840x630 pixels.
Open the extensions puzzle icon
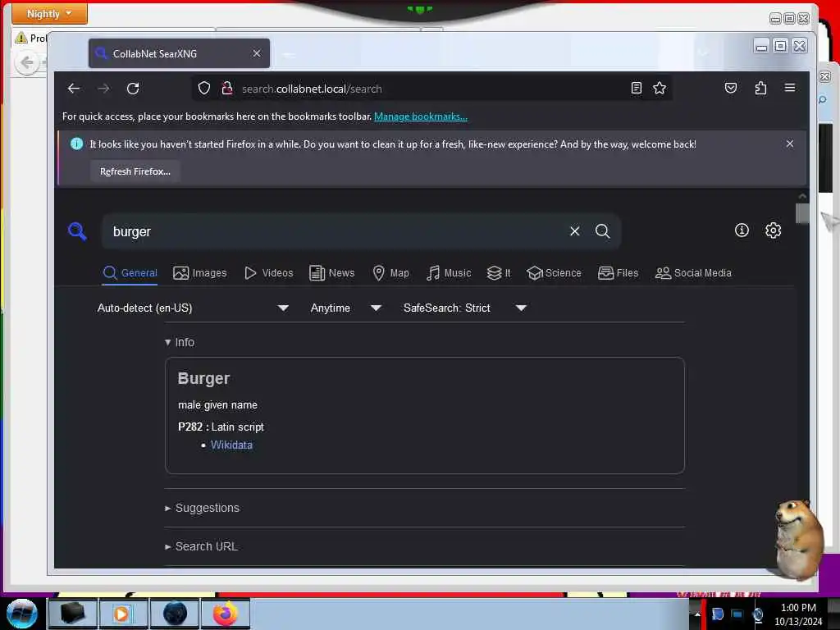tap(760, 89)
